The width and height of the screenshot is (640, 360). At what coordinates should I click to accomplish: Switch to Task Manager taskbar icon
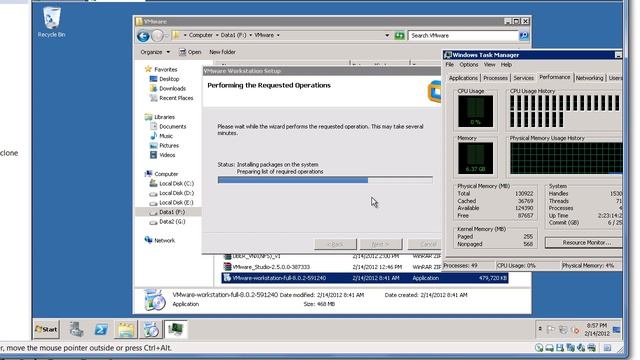(x=176, y=329)
